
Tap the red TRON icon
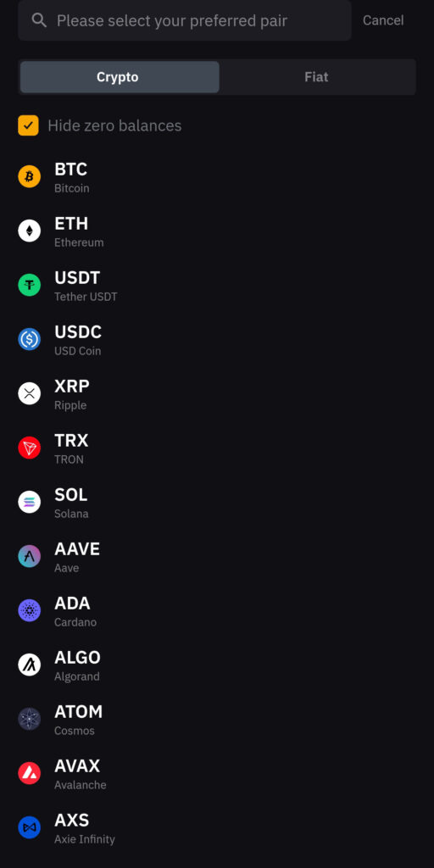[x=30, y=448]
